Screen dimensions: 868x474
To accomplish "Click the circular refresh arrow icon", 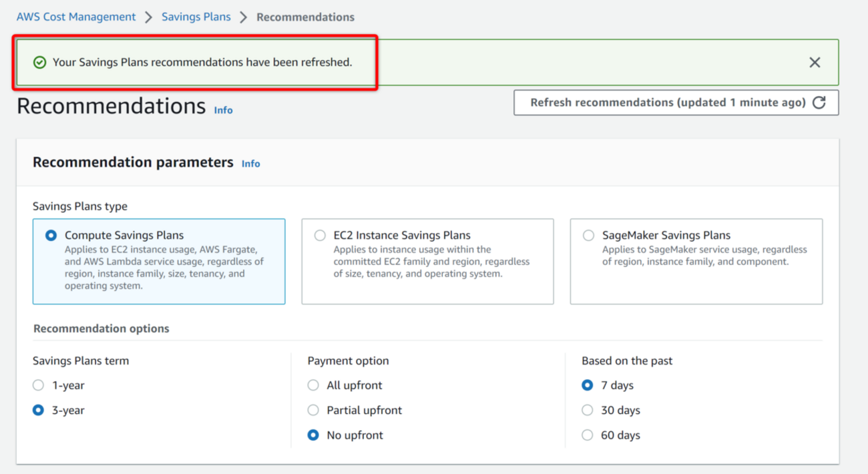I will (x=819, y=102).
